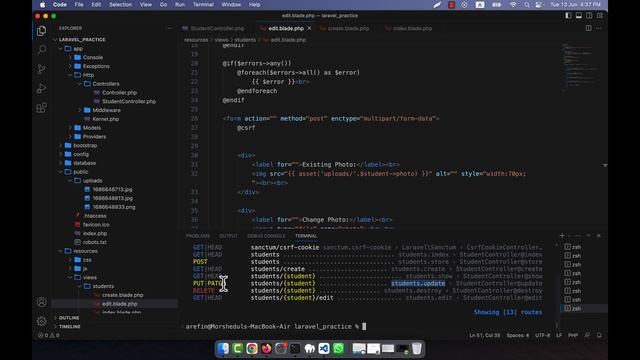
Task: Open robots.txt in public folder
Action: tap(94, 242)
